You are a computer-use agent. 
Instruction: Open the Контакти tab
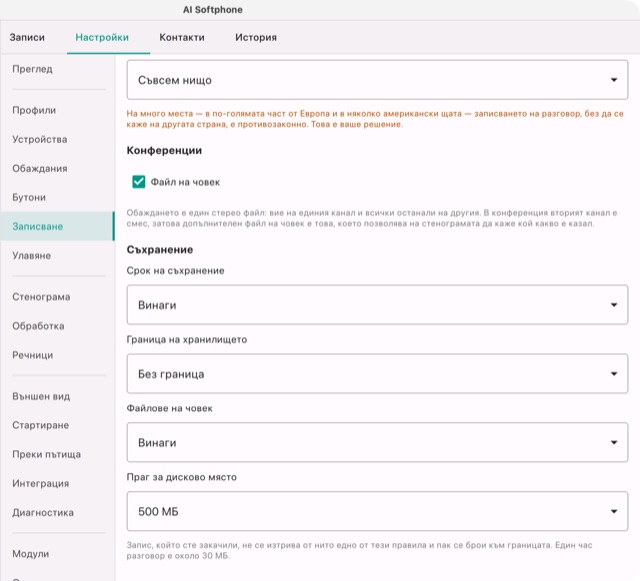coord(182,37)
